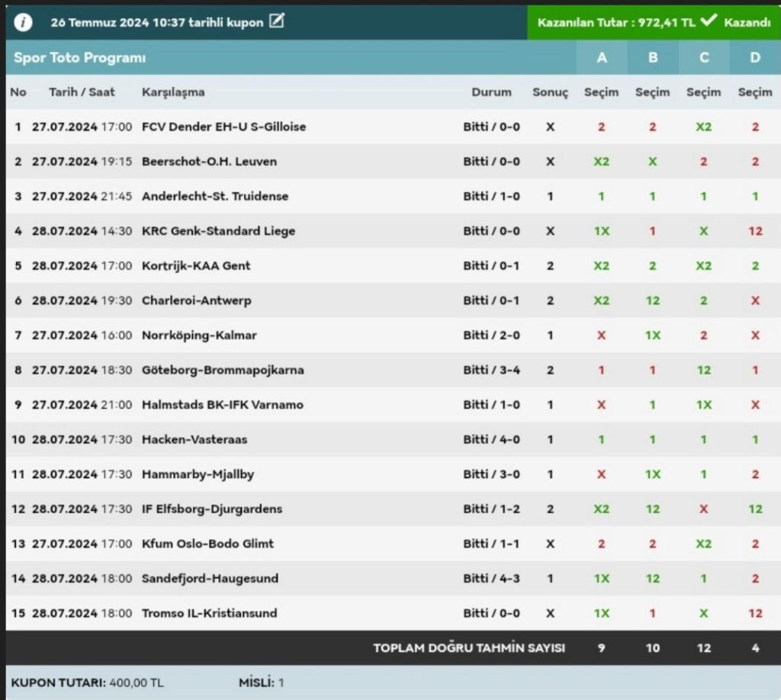Click the info icon in top bar
The width and height of the screenshot is (781, 700).
pos(24,22)
